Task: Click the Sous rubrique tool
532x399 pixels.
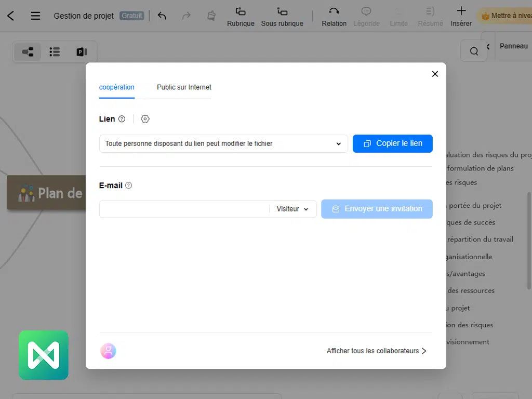Action: coord(282,17)
